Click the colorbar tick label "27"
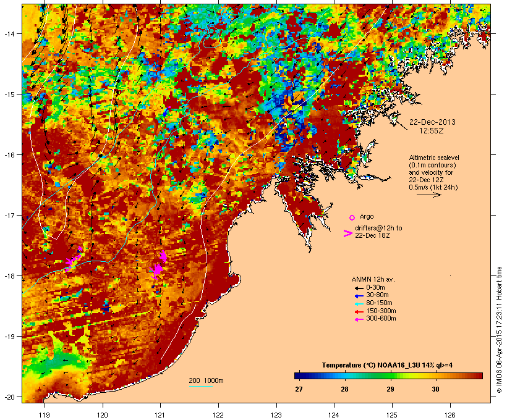Screen dimensions: 507x420 (299, 389)
